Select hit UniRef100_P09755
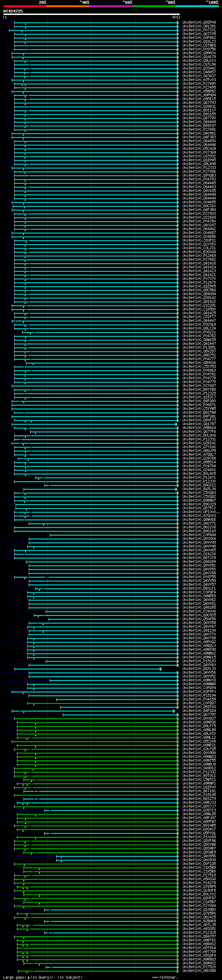Screen dimensions: 222x980 [x=199, y=577]
